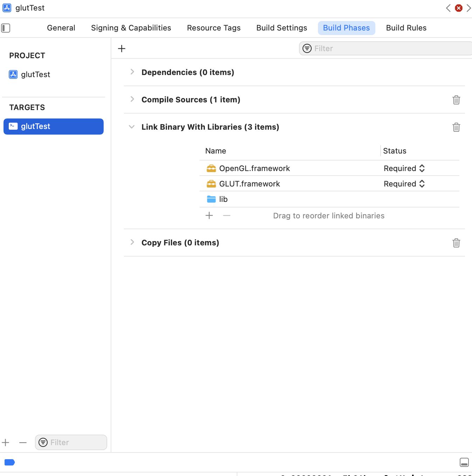Expand the Compile Sources section
Viewport: 472px width, 476px height.
(132, 99)
